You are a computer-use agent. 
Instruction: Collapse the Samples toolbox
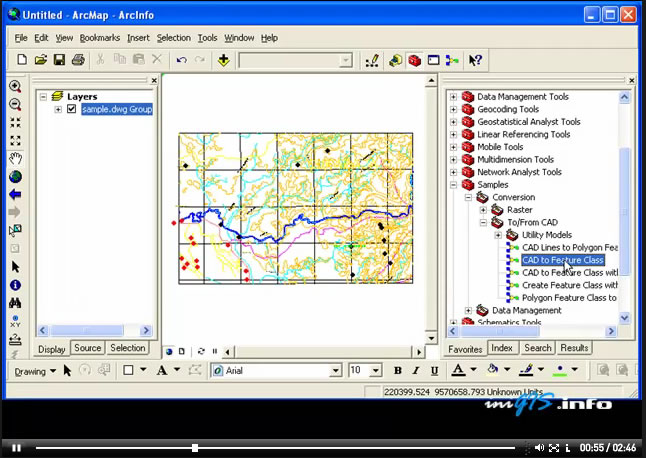pos(454,185)
